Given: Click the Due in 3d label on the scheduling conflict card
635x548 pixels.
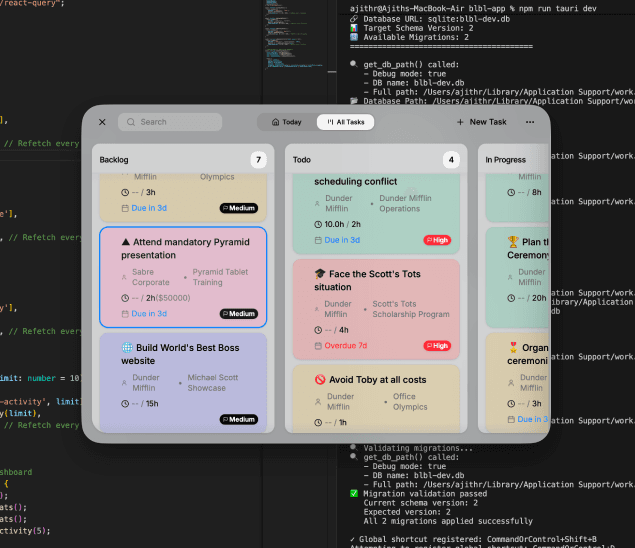Looking at the screenshot, I should point(343,240).
